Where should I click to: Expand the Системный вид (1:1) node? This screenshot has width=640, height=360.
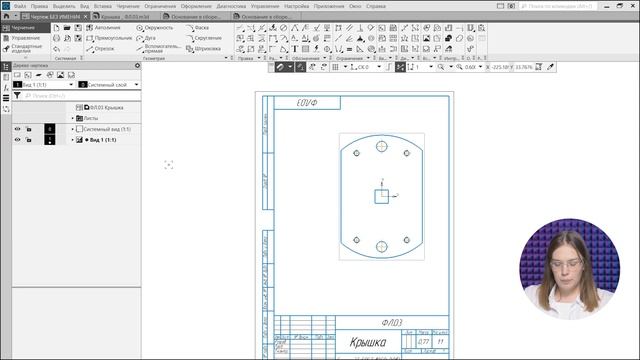click(73, 129)
